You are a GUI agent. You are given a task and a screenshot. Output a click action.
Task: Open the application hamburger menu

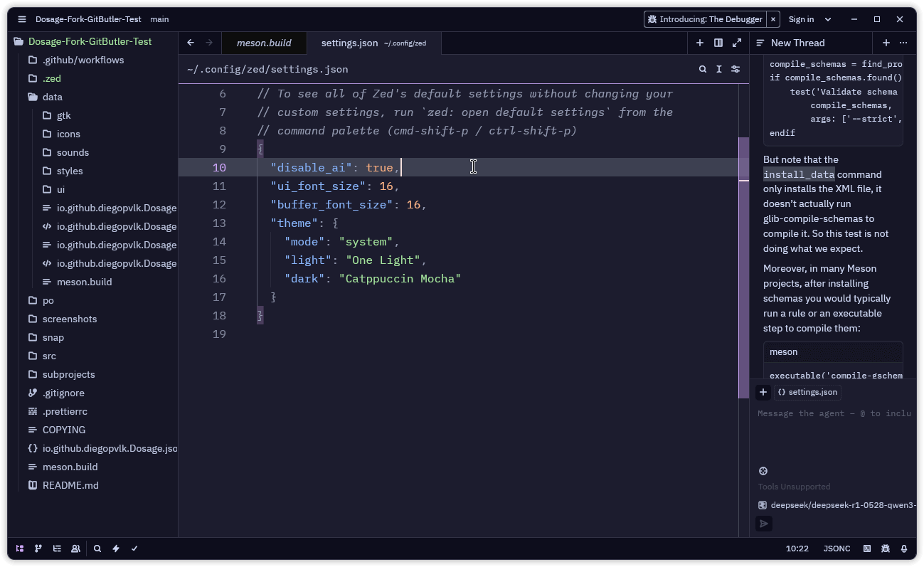click(22, 19)
